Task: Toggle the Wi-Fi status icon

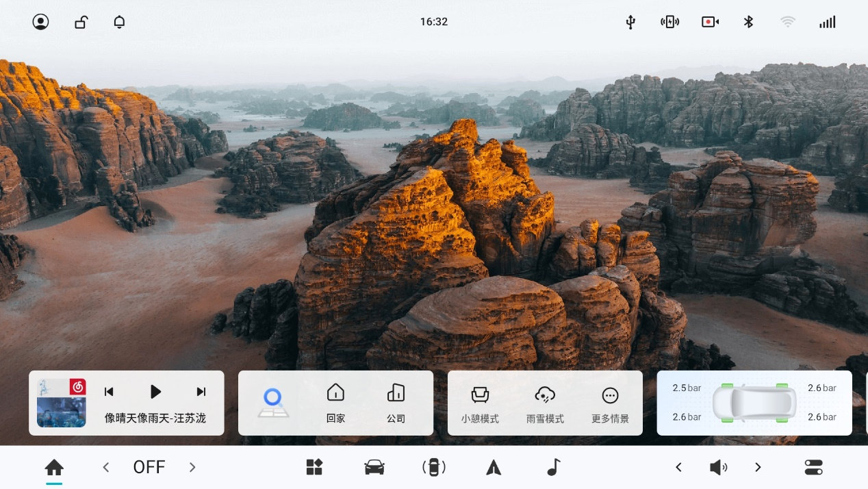Action: [x=788, y=22]
